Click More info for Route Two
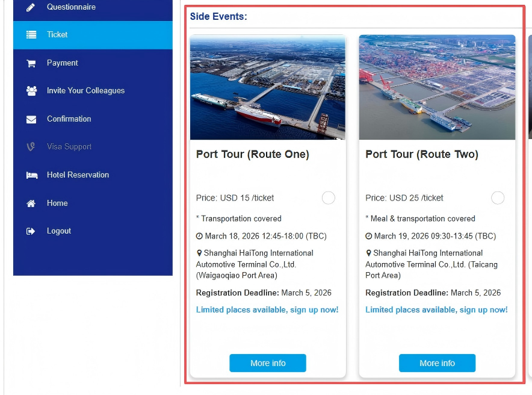The height and width of the screenshot is (395, 532). click(437, 363)
